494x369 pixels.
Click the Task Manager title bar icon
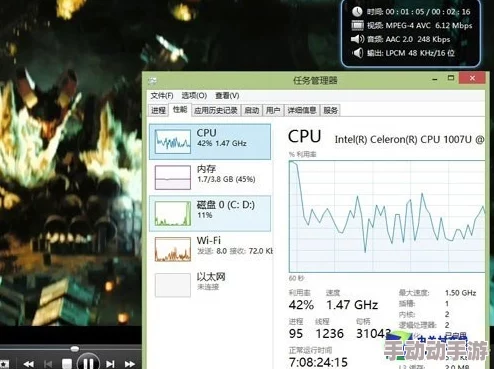click(153, 80)
